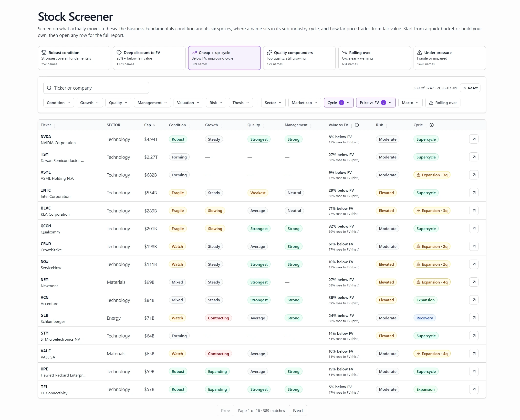
Task: Expand the Growth filter dropdown
Action: (x=90, y=103)
